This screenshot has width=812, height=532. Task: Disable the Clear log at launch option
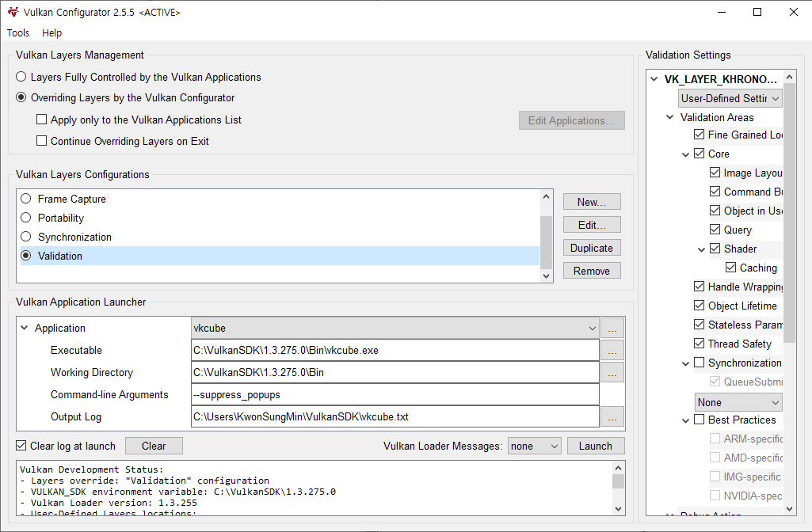tap(20, 445)
